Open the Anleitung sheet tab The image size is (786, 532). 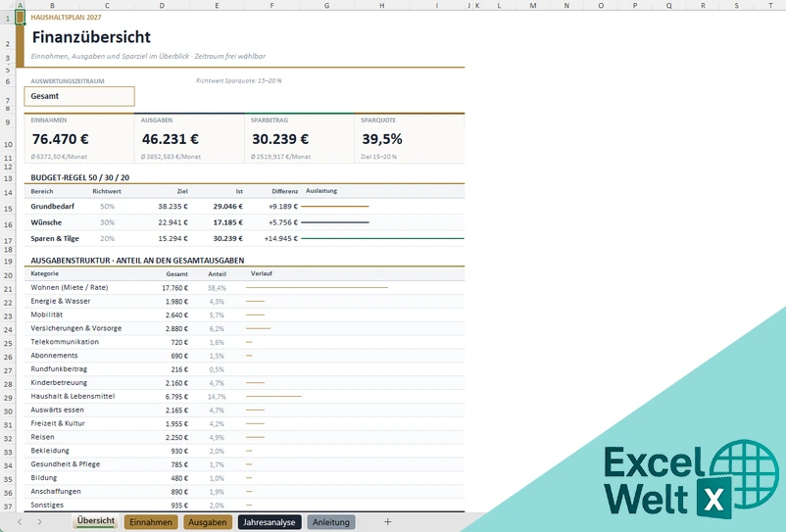[x=331, y=522]
